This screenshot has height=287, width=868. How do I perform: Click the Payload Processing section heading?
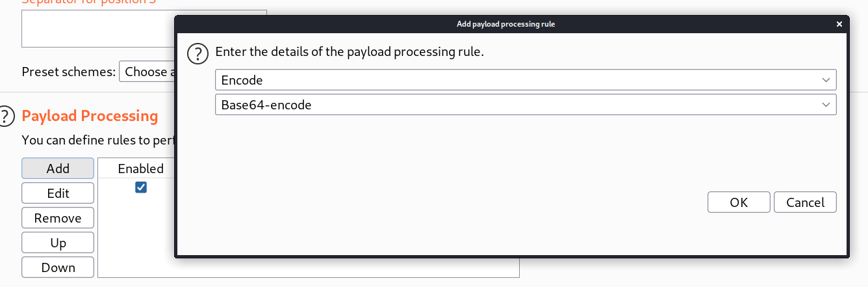click(90, 116)
